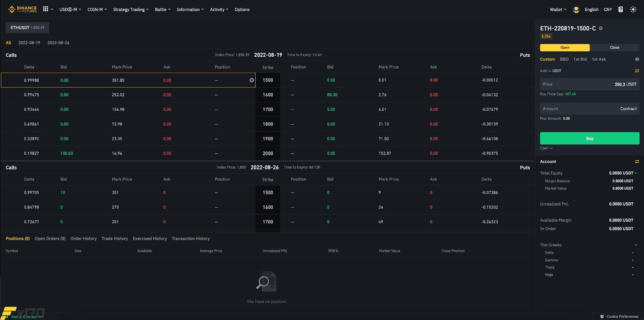This screenshot has height=320, width=644.
Task: Switch to Open Orders (0) tab
Action: coord(50,239)
